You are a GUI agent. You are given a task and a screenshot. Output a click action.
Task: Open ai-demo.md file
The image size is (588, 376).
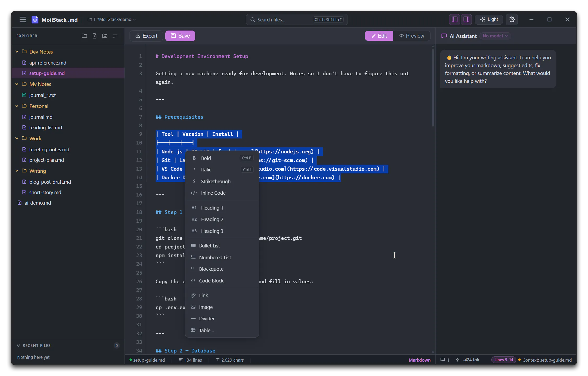coord(68,203)
